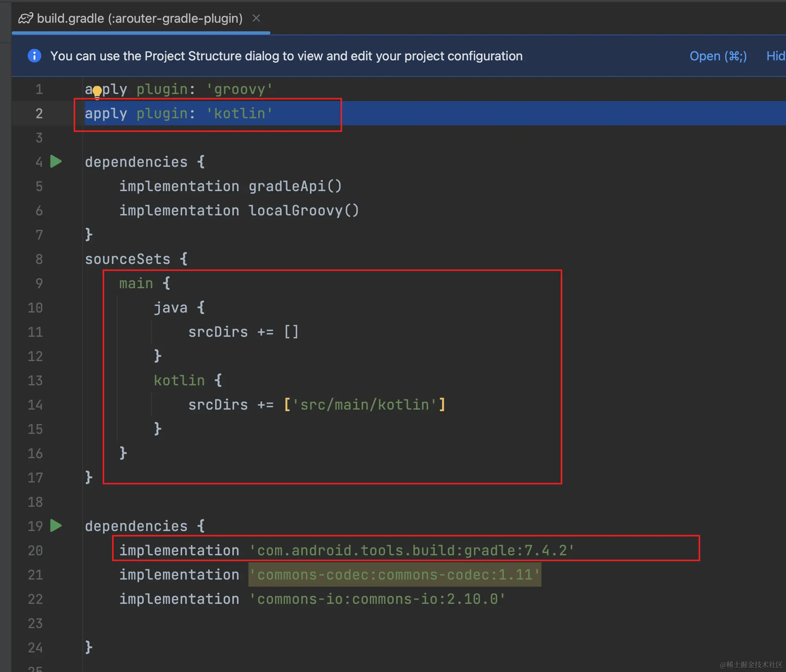Select the build.gradle arouter-gradle-plugin tab
Viewport: 786px width, 672px height.
pyautogui.click(x=139, y=18)
